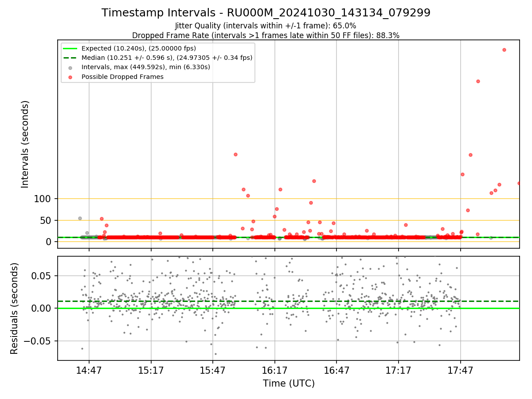This screenshot has height=399, width=532.
Task: Click the highest red dropped-frame point
Action: [x=504, y=50]
